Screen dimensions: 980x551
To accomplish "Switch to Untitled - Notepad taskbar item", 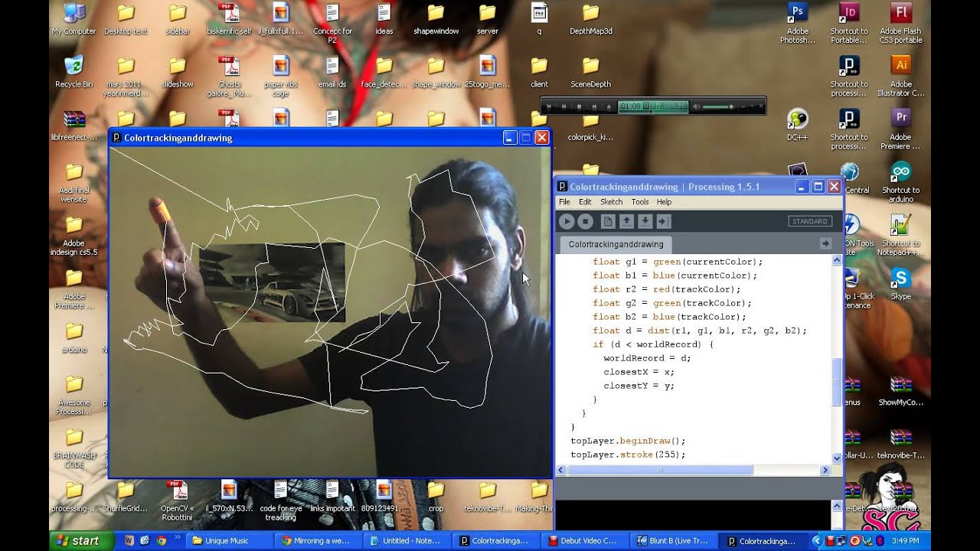I will coord(407,540).
